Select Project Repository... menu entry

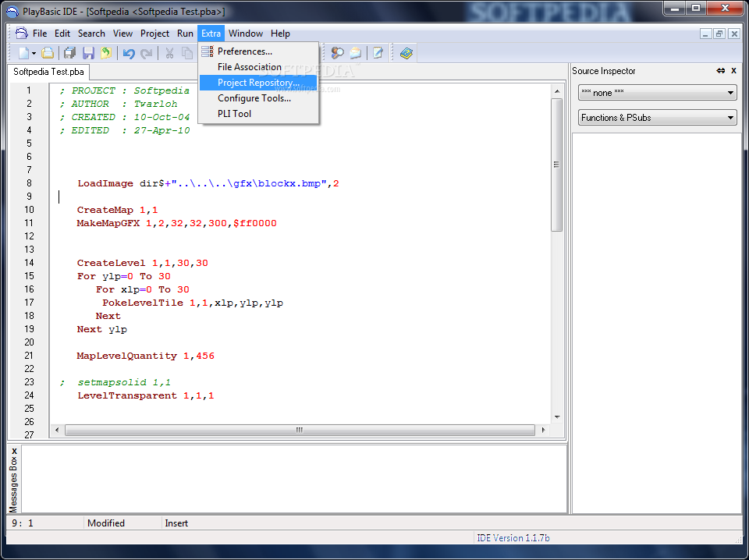(x=258, y=83)
